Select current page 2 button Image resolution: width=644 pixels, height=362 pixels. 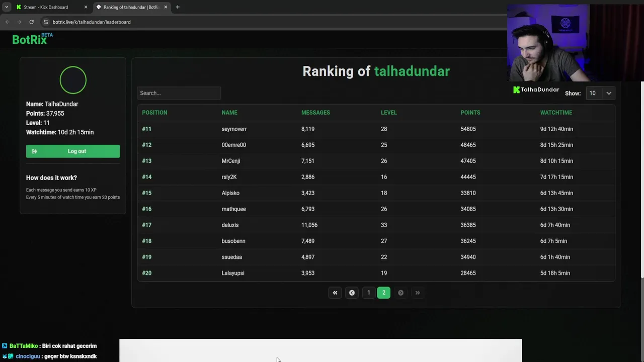click(x=383, y=293)
